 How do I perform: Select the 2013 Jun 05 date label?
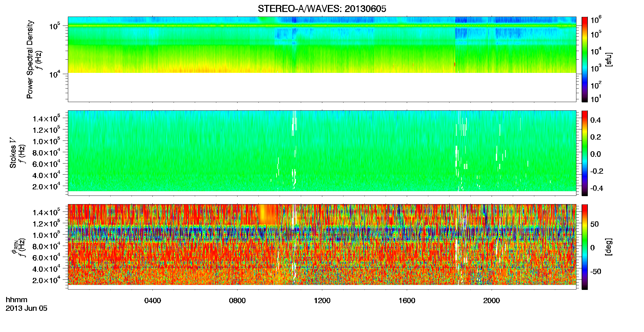pos(26,308)
